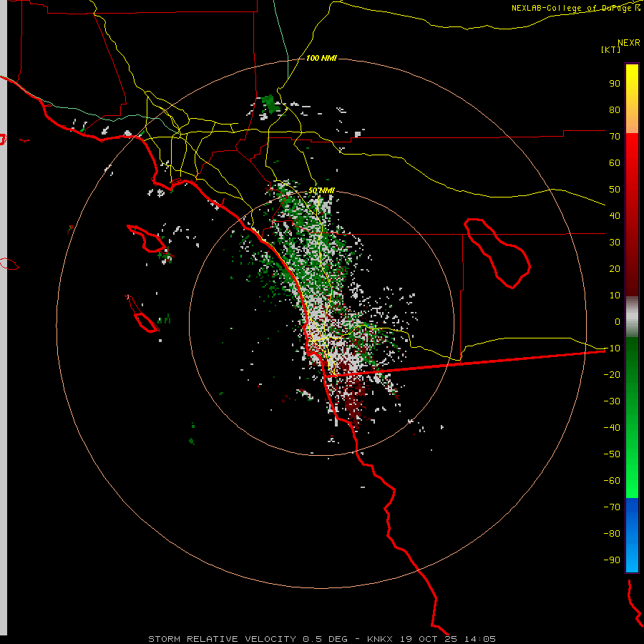
Task: Select the -30 scale value
Action: click(x=612, y=401)
